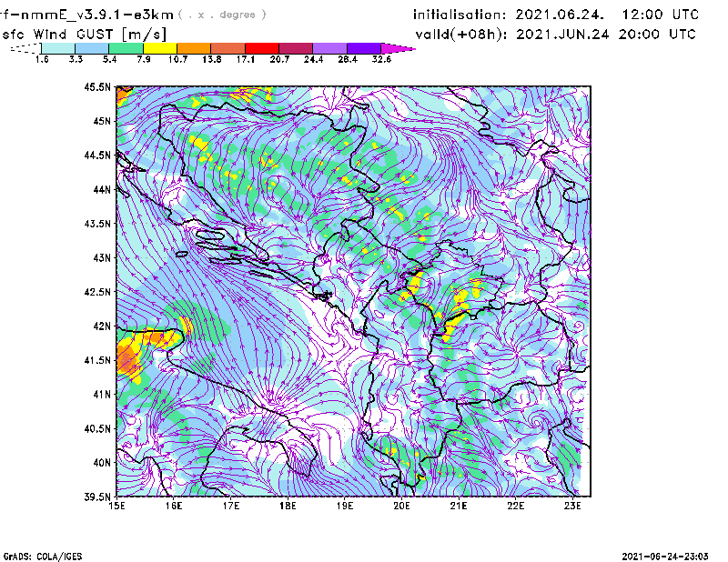Click the green legend swatch between 5.4 and 7.9
This screenshot has height=562, width=728.
(x=126, y=48)
